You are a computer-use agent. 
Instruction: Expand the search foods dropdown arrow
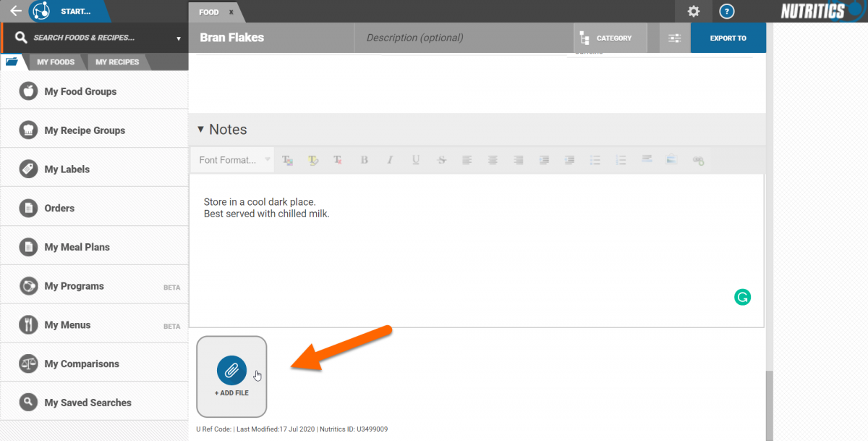179,38
